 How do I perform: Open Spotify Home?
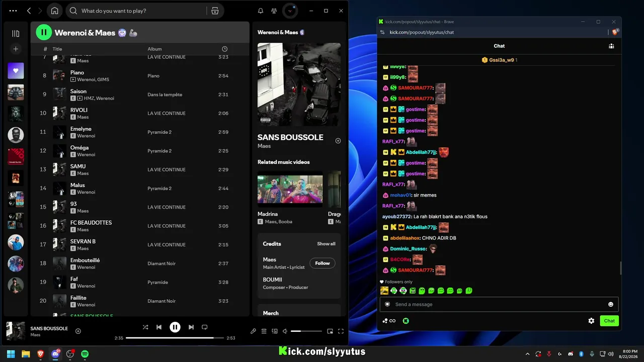[x=54, y=11]
